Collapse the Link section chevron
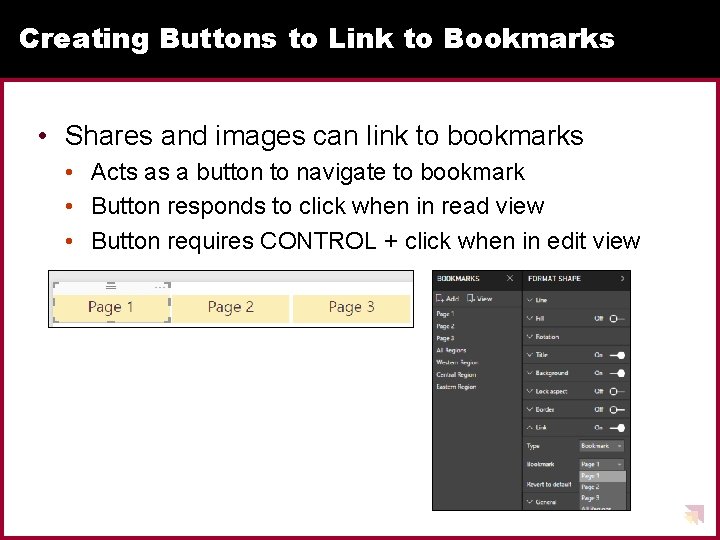The height and width of the screenshot is (540, 720). click(x=530, y=428)
